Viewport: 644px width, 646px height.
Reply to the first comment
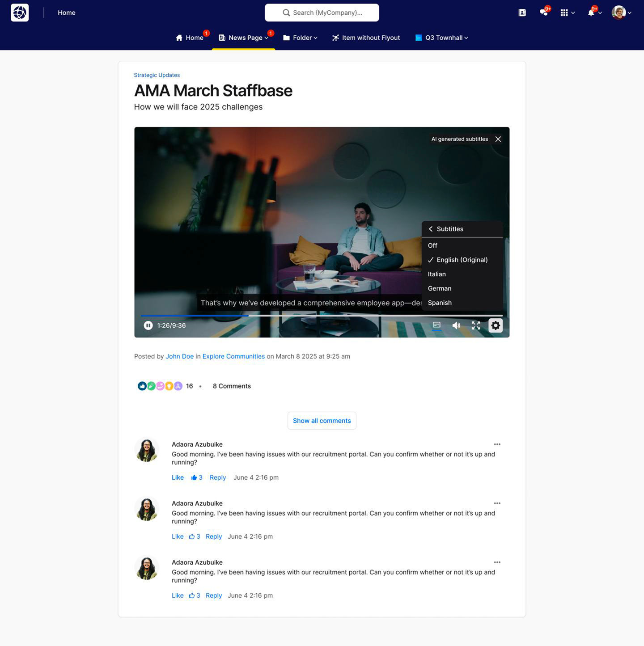tap(218, 477)
